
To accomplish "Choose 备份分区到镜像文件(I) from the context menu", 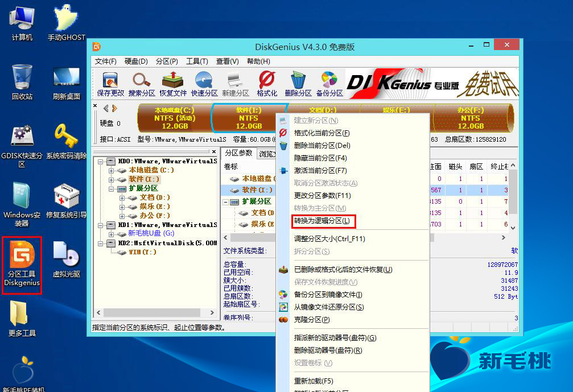I will (x=353, y=295).
